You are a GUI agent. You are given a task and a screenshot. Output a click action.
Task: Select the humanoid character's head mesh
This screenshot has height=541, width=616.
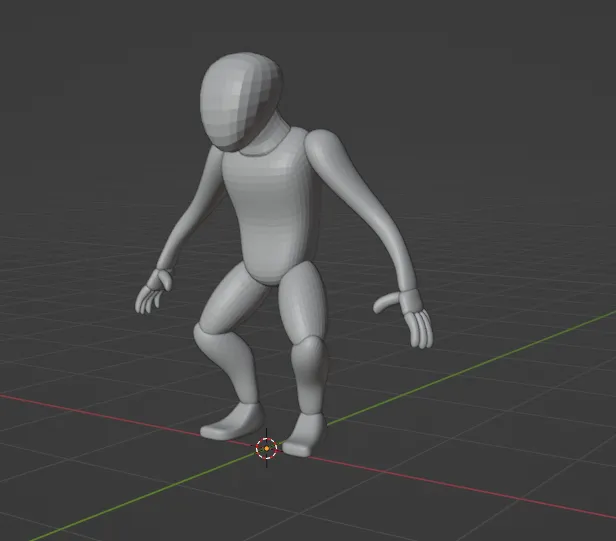pyautogui.click(x=241, y=102)
